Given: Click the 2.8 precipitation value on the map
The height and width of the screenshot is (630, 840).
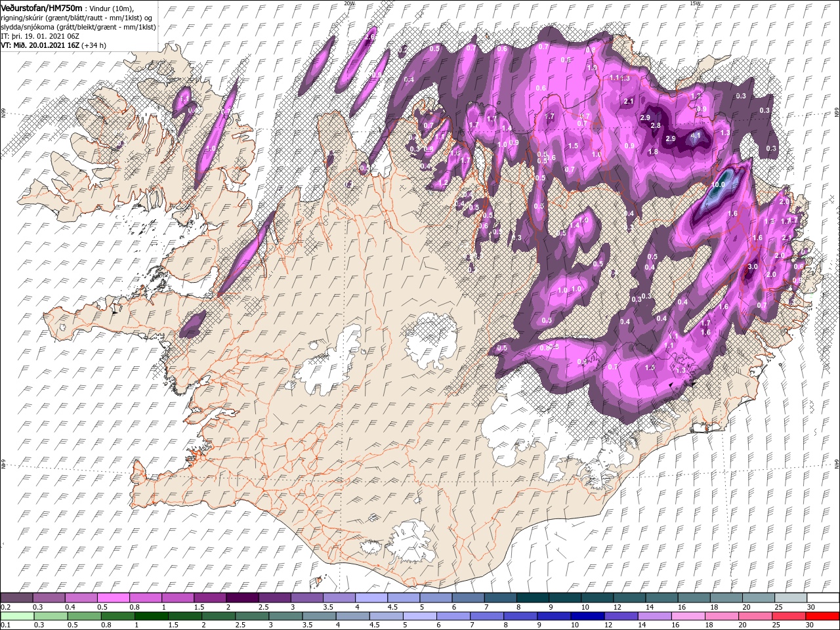Looking at the screenshot, I should [x=655, y=125].
